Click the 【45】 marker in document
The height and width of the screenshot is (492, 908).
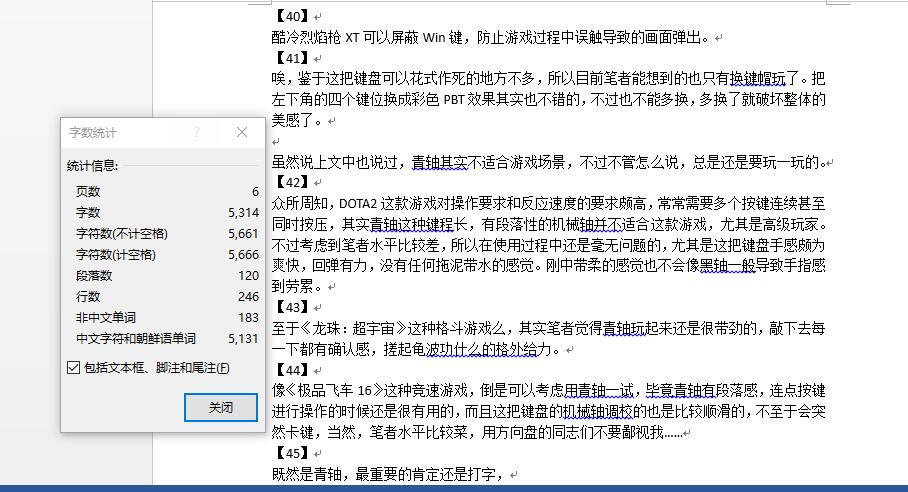tap(292, 453)
